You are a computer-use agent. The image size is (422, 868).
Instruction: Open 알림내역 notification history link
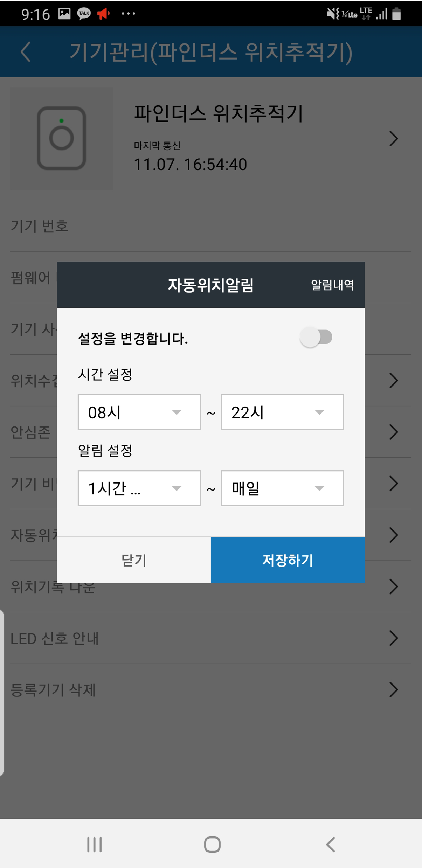332,285
